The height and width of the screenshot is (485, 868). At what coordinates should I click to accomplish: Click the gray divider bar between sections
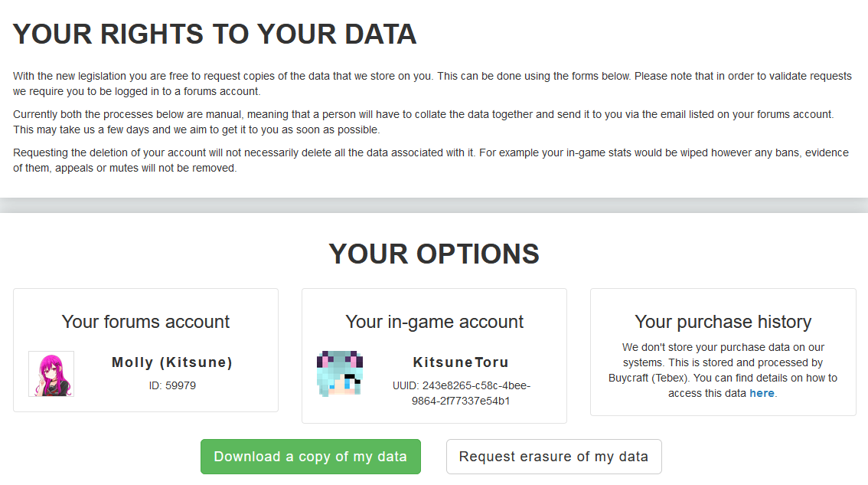coord(434,205)
